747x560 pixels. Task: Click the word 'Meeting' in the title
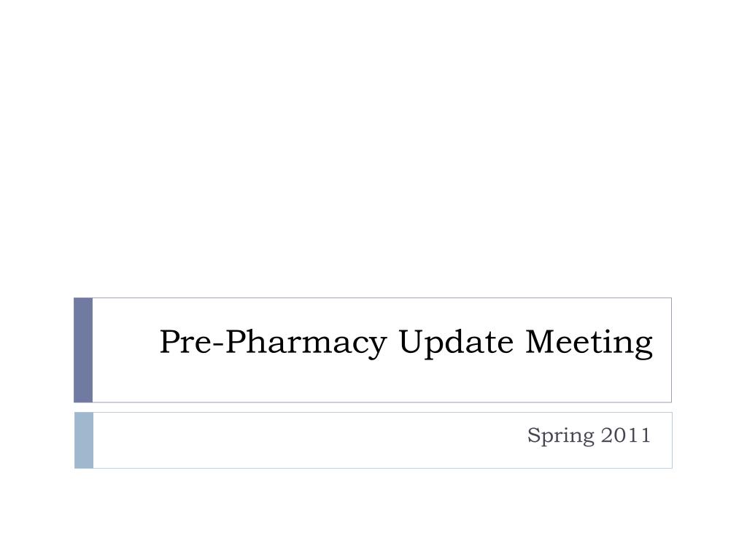point(589,343)
